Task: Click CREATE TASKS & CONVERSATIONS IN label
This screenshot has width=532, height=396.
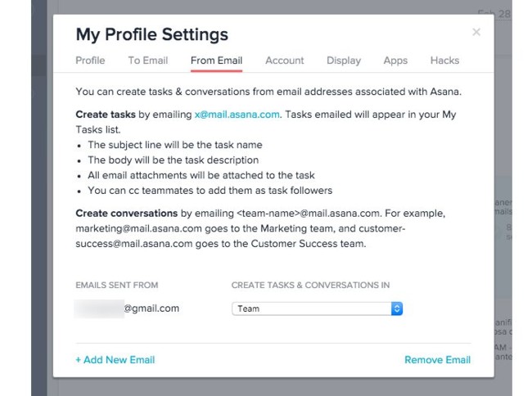Action: [310, 285]
